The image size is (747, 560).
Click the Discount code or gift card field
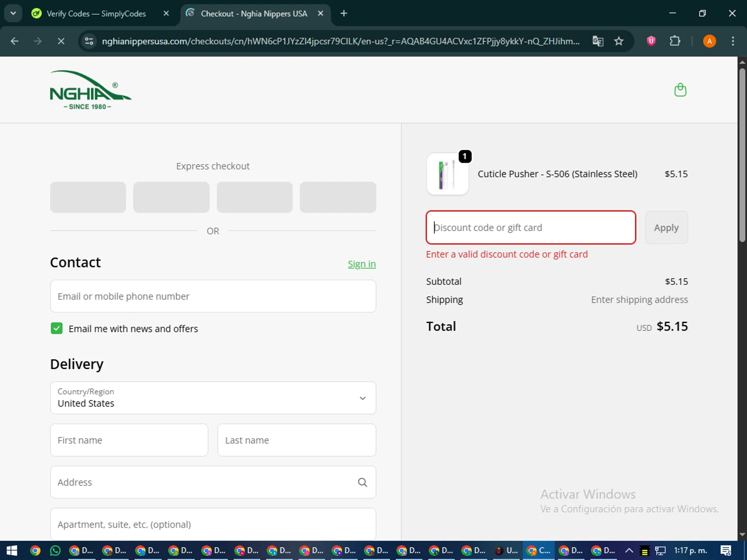[x=531, y=227]
